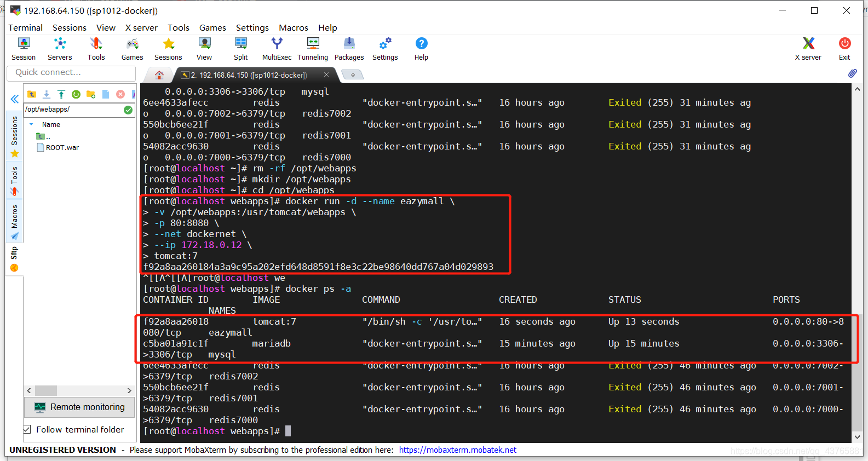
Task: Open the View menu
Action: click(106, 27)
